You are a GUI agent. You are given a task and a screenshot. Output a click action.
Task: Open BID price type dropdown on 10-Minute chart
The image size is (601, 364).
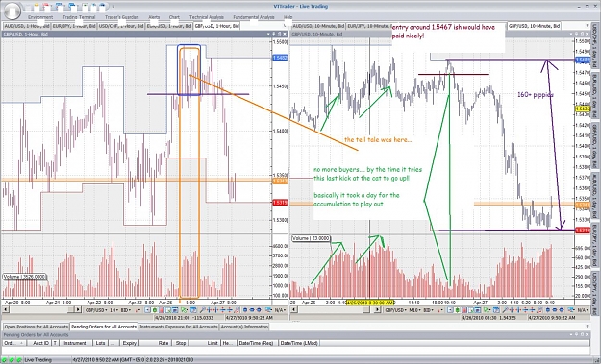click(427, 309)
